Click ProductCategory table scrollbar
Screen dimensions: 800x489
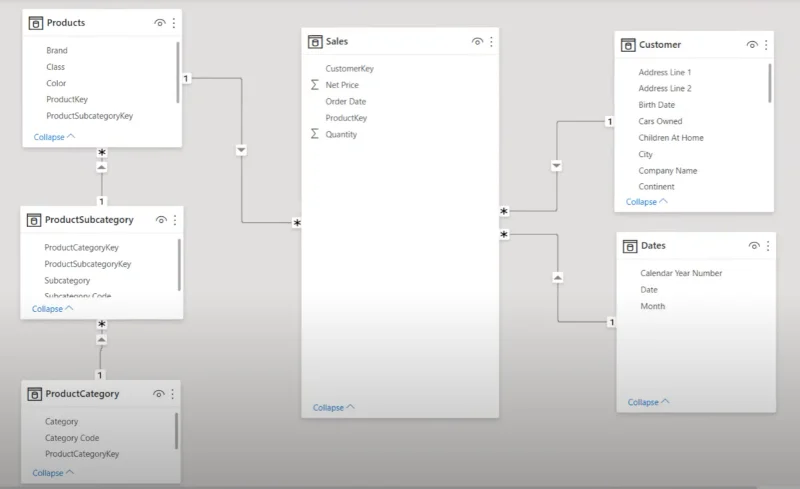tap(177, 431)
